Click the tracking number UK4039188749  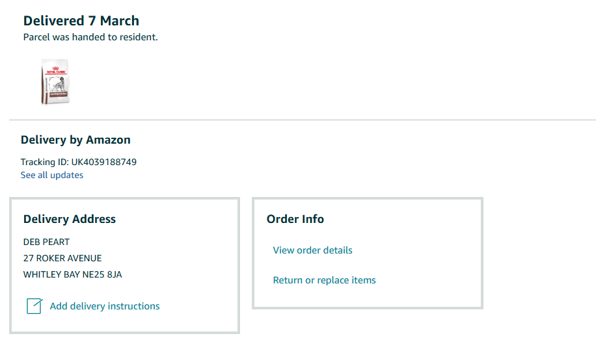coord(104,162)
